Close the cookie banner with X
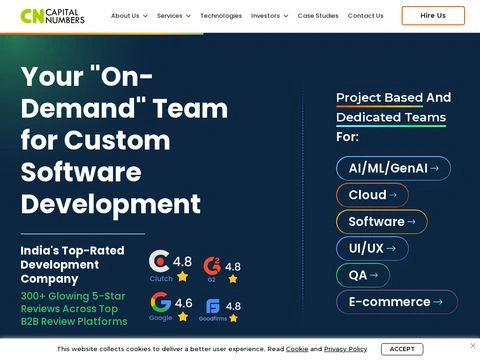 [473, 346]
